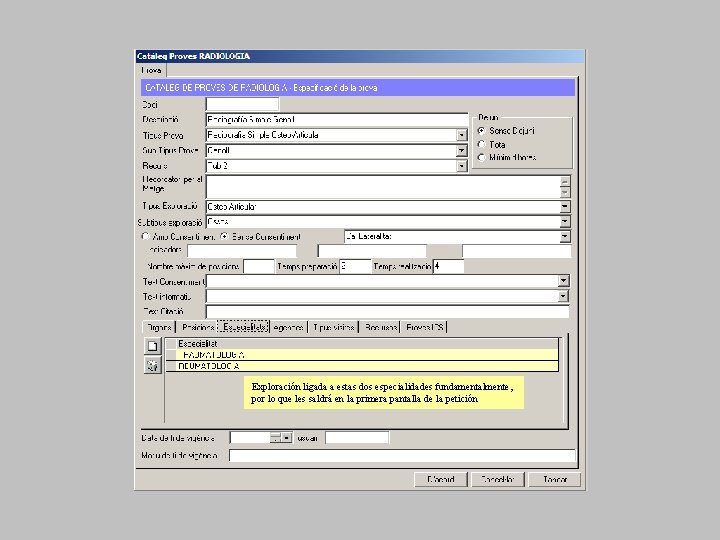Viewport: 720px width, 540px height.
Task: Choose the Amb Consentiment radio button
Action: (146, 236)
